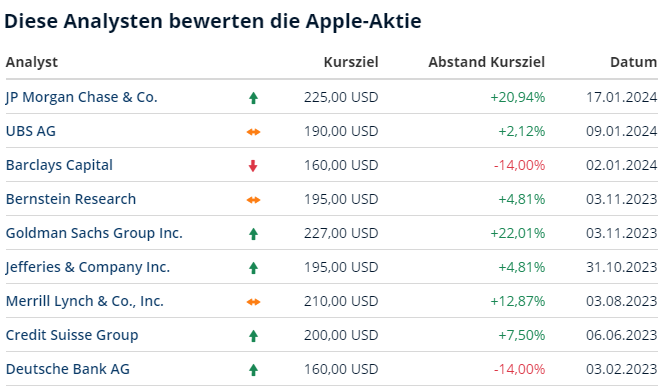Click orange sideways arrow beside Bernstein Research

click(253, 200)
